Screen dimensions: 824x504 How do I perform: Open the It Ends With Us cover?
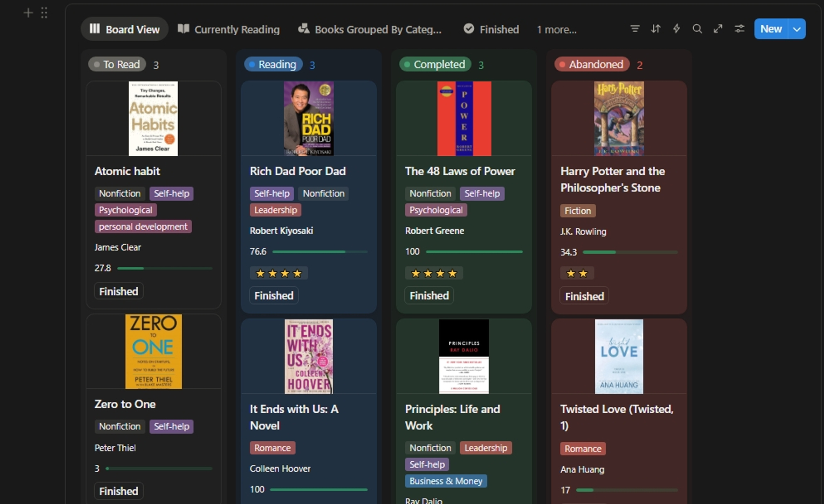point(309,356)
